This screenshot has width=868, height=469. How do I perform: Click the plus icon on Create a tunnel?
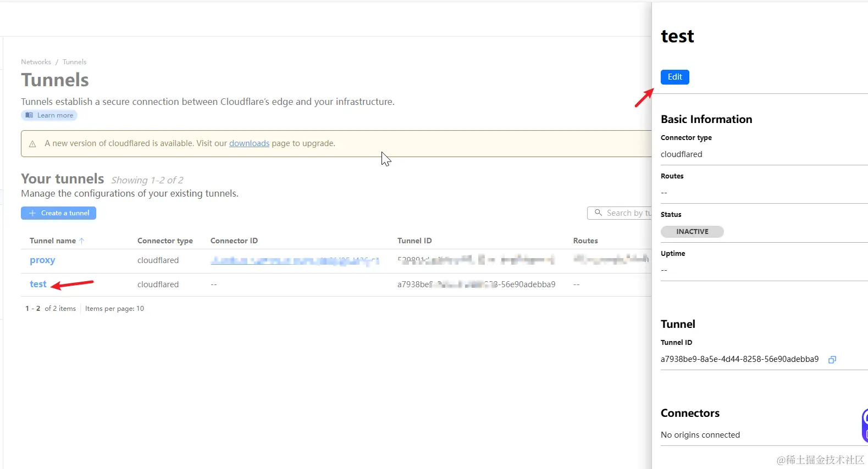32,213
